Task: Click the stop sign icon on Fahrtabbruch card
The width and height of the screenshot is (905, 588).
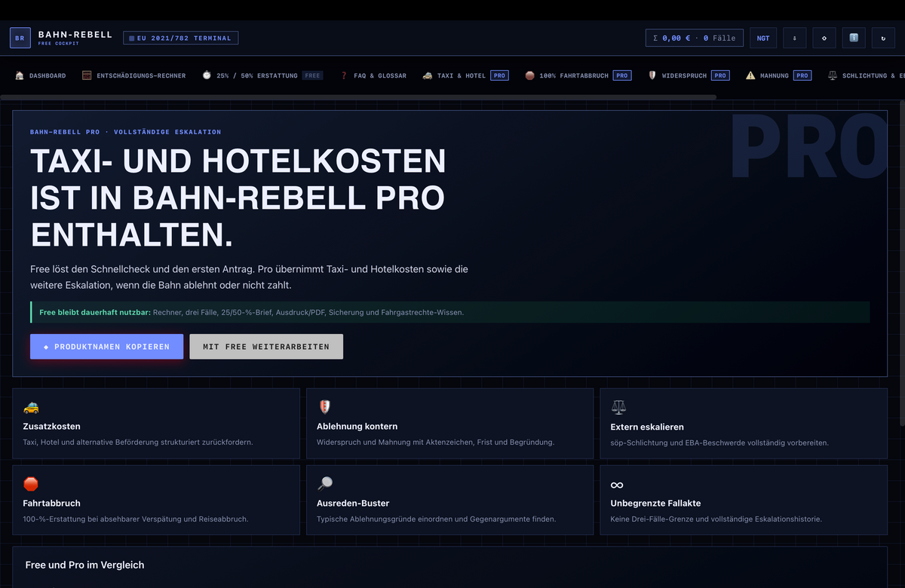Action: [x=31, y=484]
